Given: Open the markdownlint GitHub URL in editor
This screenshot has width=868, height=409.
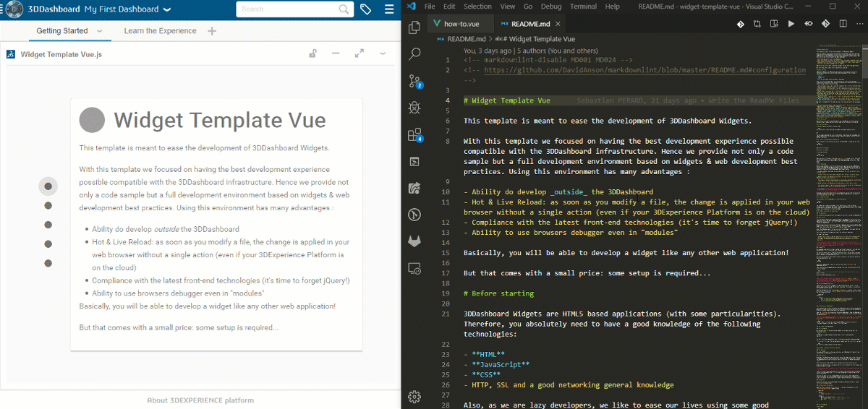Looking at the screenshot, I should tap(644, 70).
